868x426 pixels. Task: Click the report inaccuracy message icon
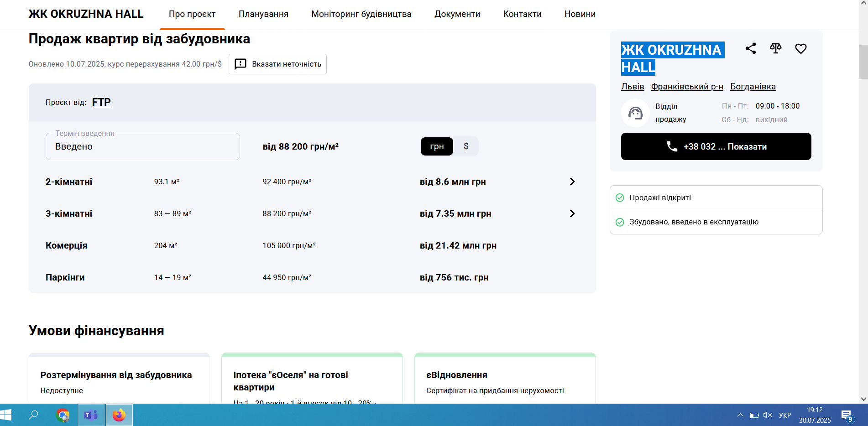click(x=241, y=64)
